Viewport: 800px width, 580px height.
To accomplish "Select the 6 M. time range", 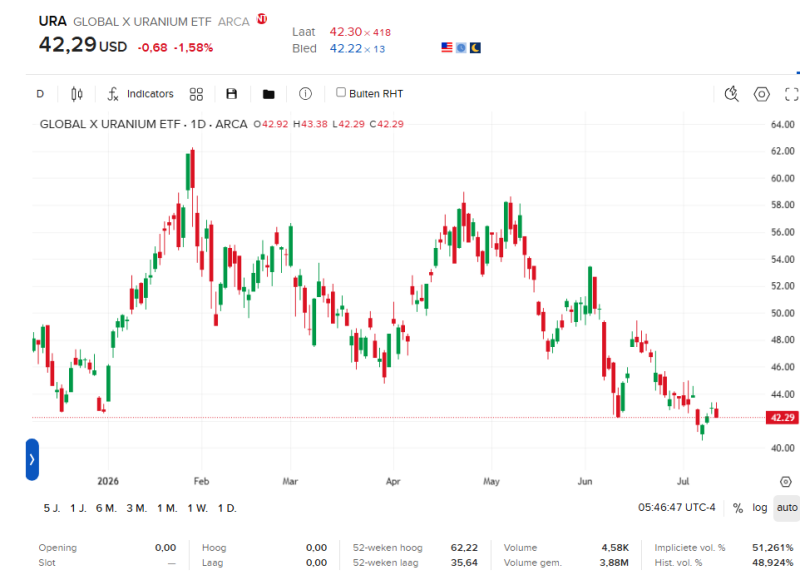I will tap(106, 508).
